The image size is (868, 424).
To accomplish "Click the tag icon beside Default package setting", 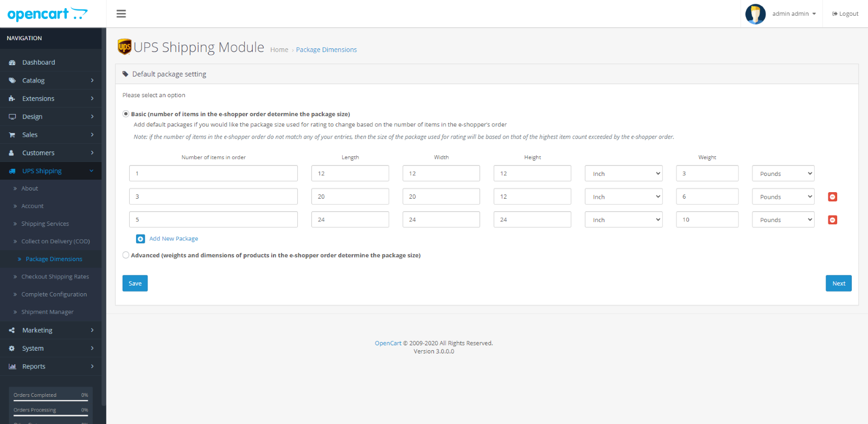I will click(x=125, y=74).
